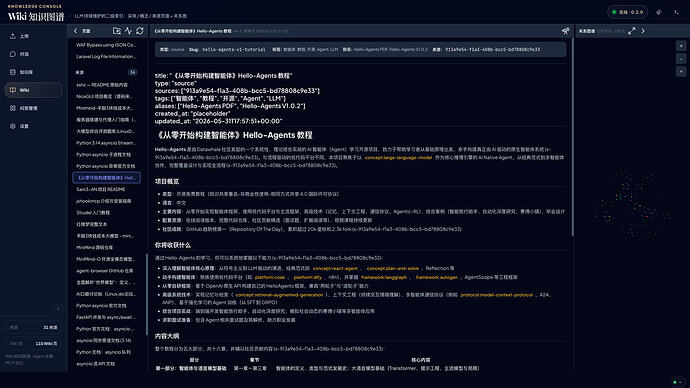Open 'WAF Bypass using JSON Co...' page
The height and width of the screenshot is (388, 690).
tap(106, 45)
